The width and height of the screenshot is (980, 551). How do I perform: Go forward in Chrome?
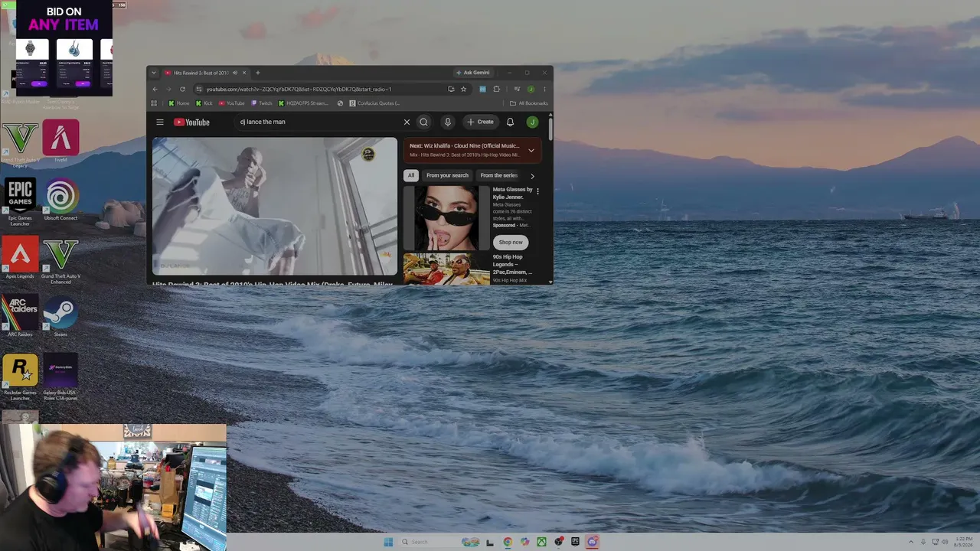click(x=168, y=89)
